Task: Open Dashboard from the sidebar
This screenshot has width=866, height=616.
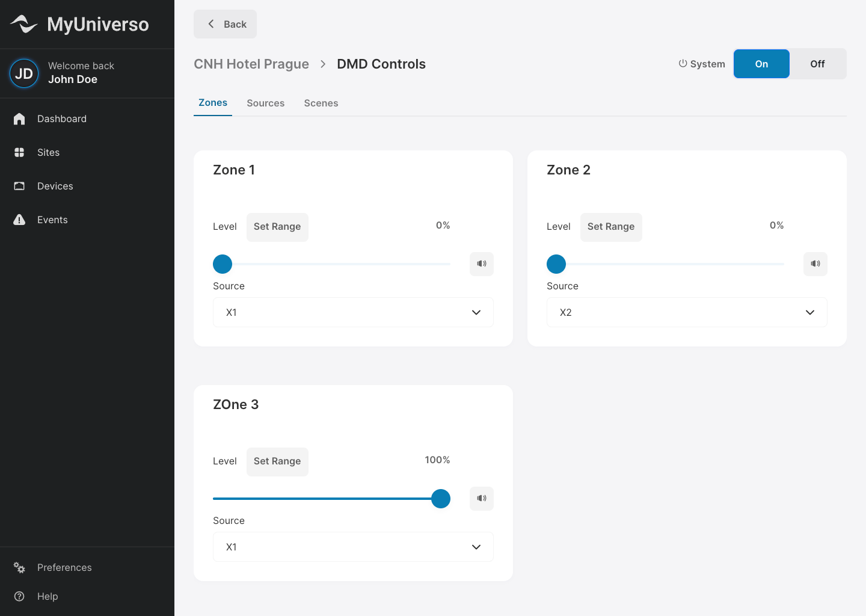Action: 87,119
